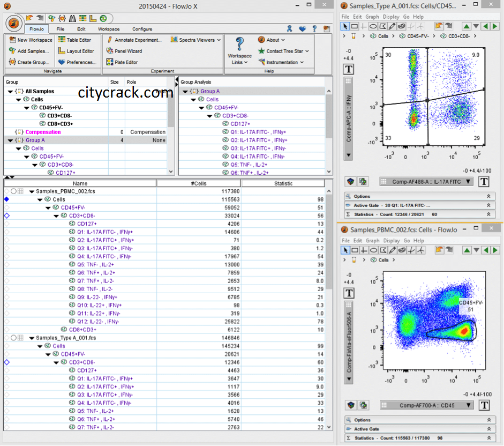Select rectangle gate tool in Samples_Type A graph window
The image size is (504, 446).
tap(354, 26)
